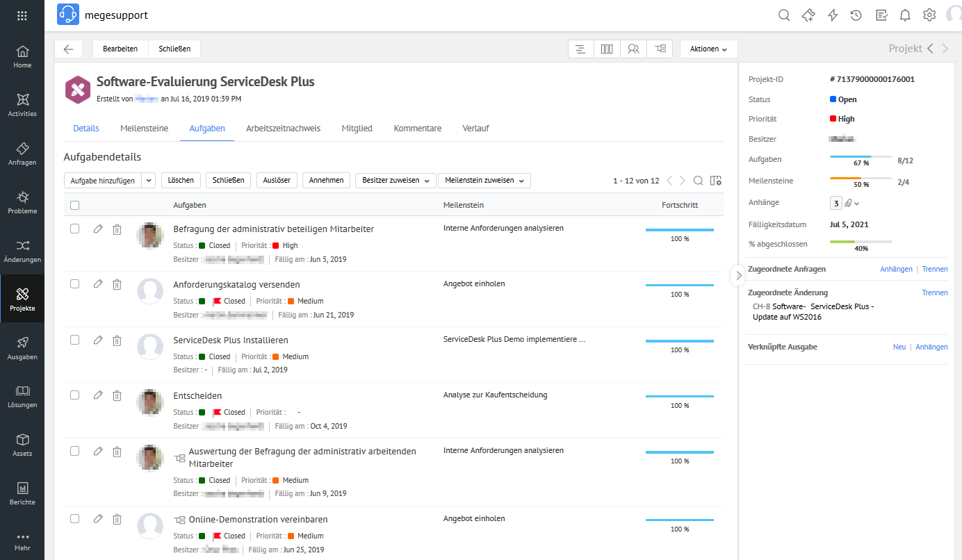Go to next project arrow
The width and height of the screenshot is (962, 560).
(945, 49)
